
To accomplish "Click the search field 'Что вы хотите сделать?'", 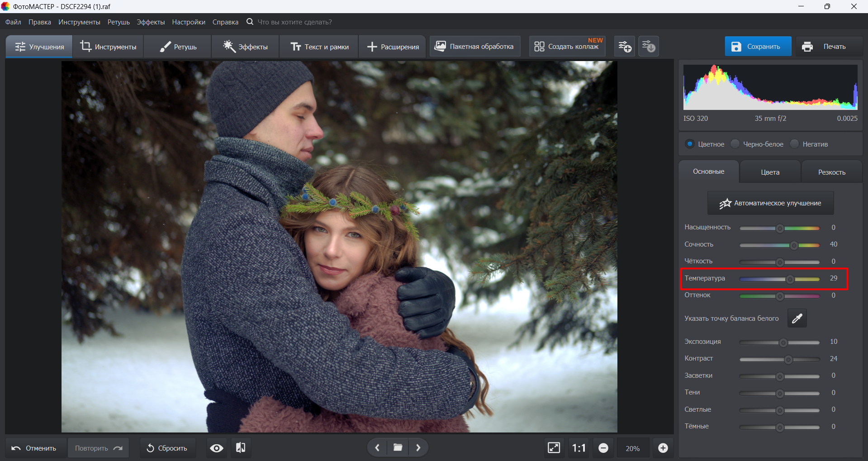I will (x=294, y=22).
